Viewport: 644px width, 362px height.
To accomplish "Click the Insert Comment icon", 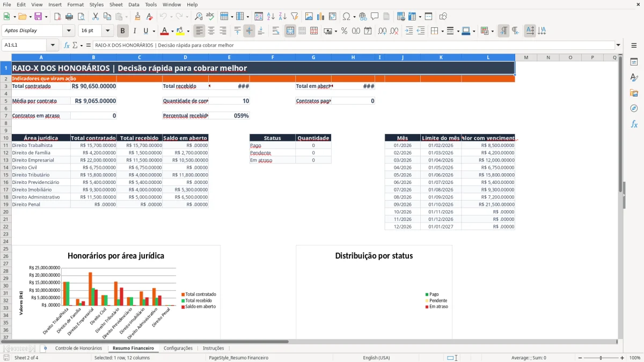I will point(375,17).
